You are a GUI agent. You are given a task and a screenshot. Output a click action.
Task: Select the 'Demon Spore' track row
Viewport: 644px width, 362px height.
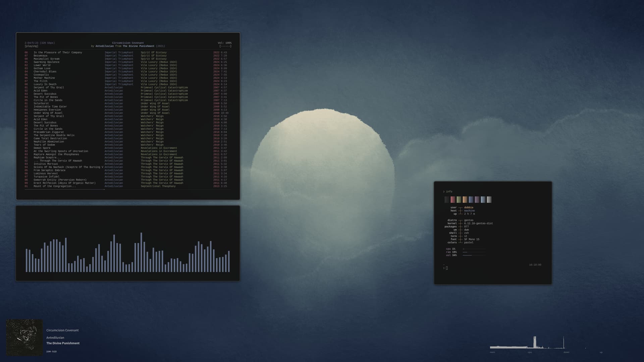[42, 148]
